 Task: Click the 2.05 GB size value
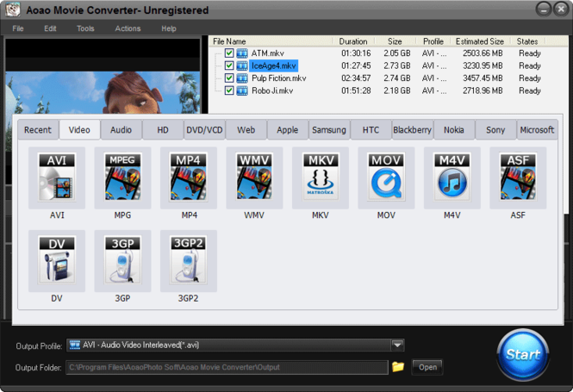click(397, 53)
